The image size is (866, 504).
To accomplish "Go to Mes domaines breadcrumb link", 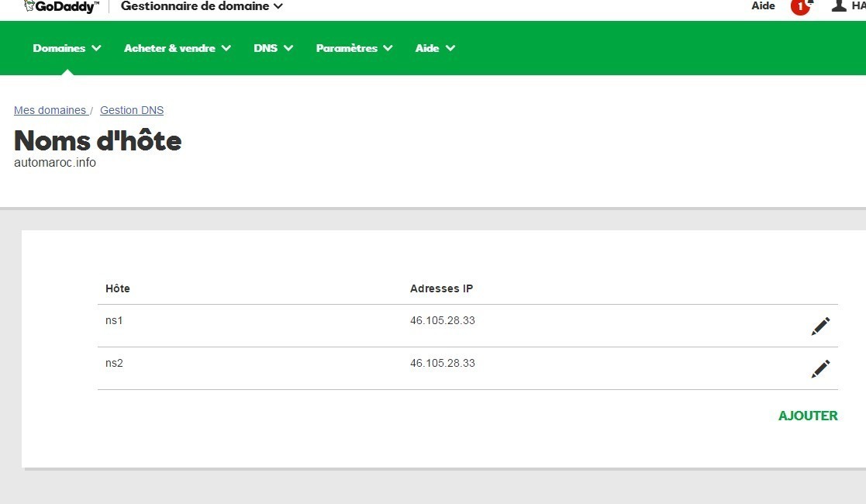I will 50,110.
